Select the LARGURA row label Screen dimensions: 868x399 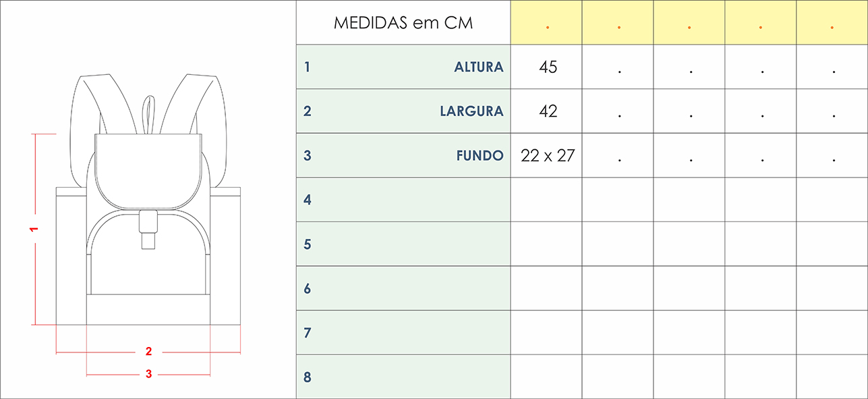coord(471,111)
